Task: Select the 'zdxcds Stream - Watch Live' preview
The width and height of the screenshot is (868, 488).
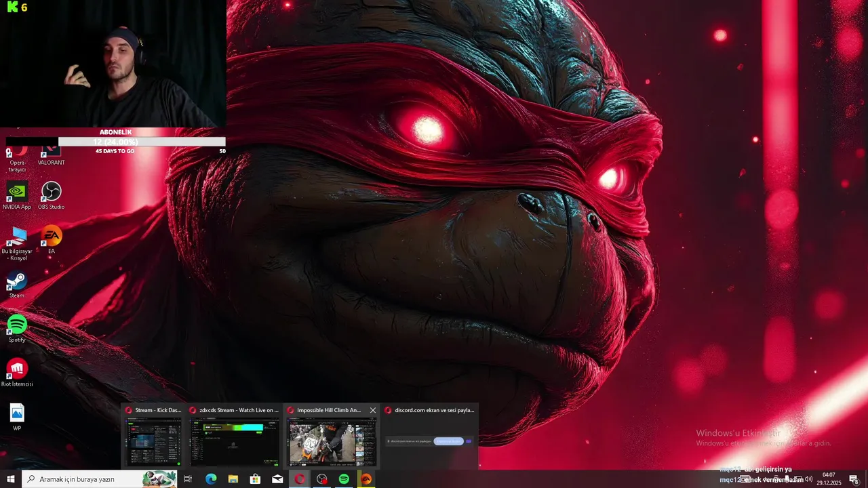Action: click(x=234, y=436)
